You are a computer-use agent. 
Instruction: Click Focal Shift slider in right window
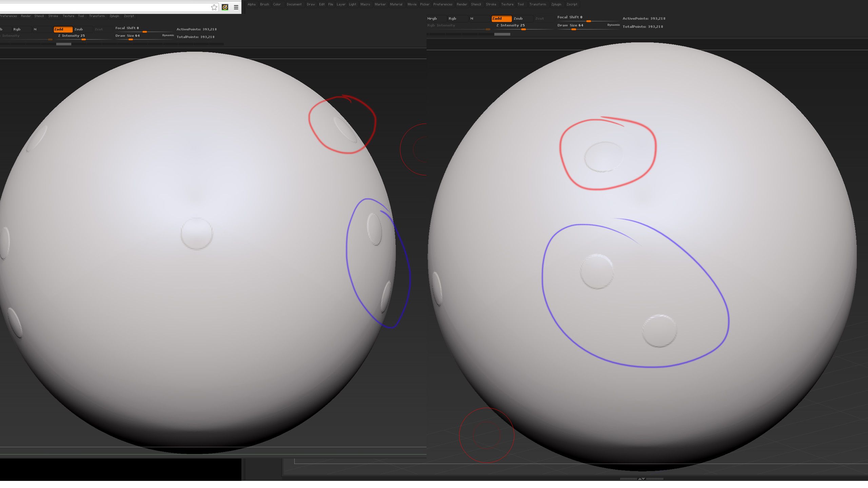coord(588,18)
